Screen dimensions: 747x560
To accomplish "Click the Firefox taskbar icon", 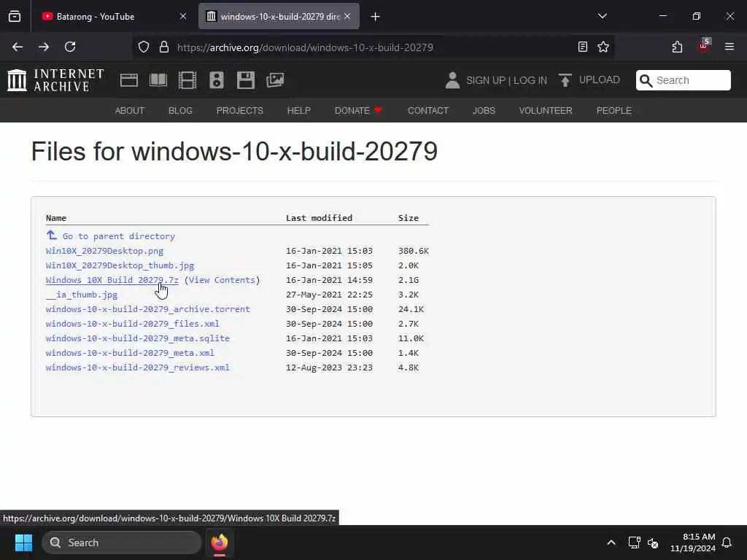I will click(220, 542).
